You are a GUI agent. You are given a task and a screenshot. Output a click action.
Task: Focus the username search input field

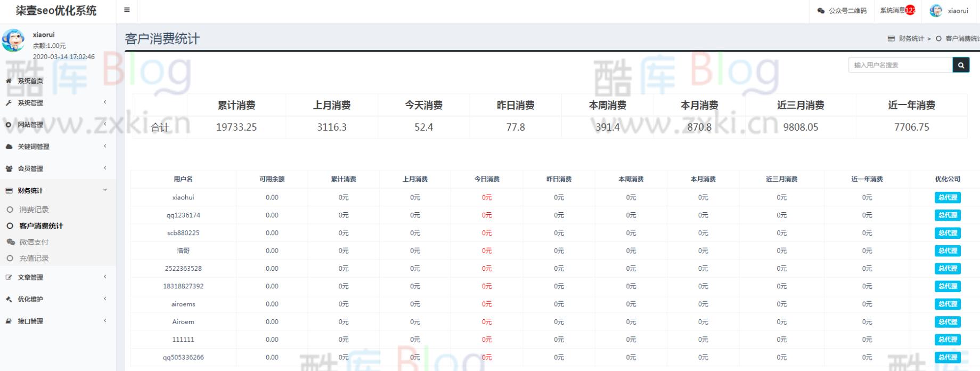[901, 65]
